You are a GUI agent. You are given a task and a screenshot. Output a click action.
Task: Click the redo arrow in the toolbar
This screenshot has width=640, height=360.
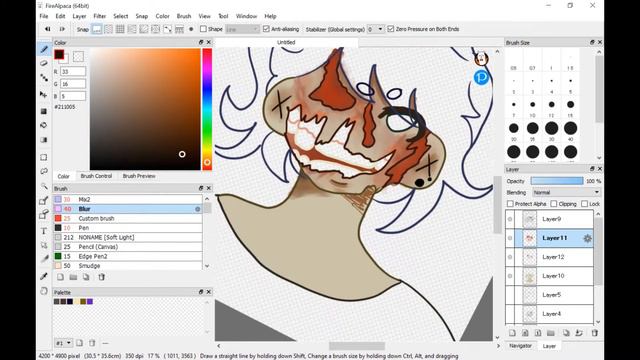point(62,29)
